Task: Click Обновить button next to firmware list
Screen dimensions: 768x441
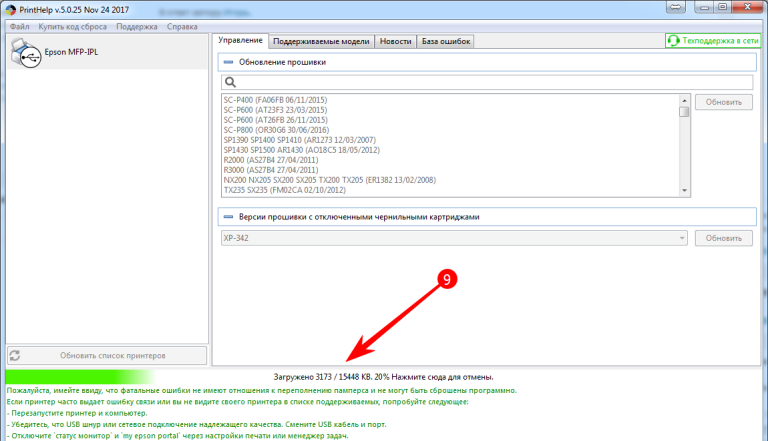Action: [x=723, y=102]
